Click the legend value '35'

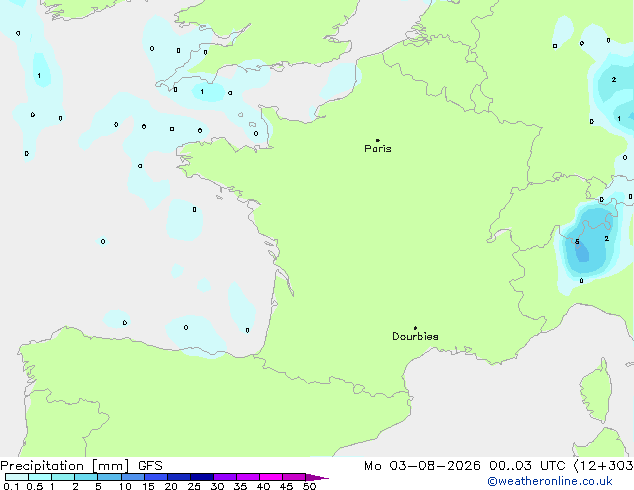pyautogui.click(x=240, y=486)
